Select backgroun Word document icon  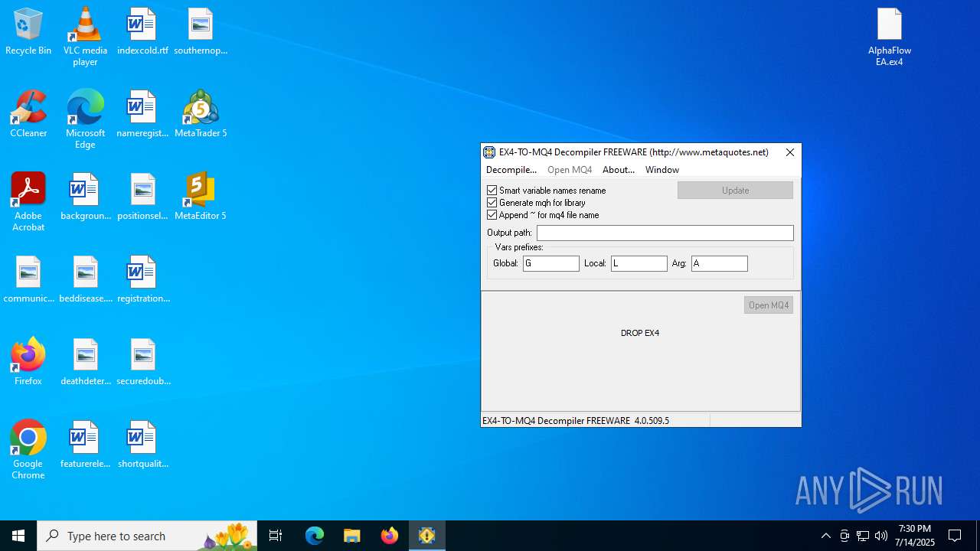85,197
